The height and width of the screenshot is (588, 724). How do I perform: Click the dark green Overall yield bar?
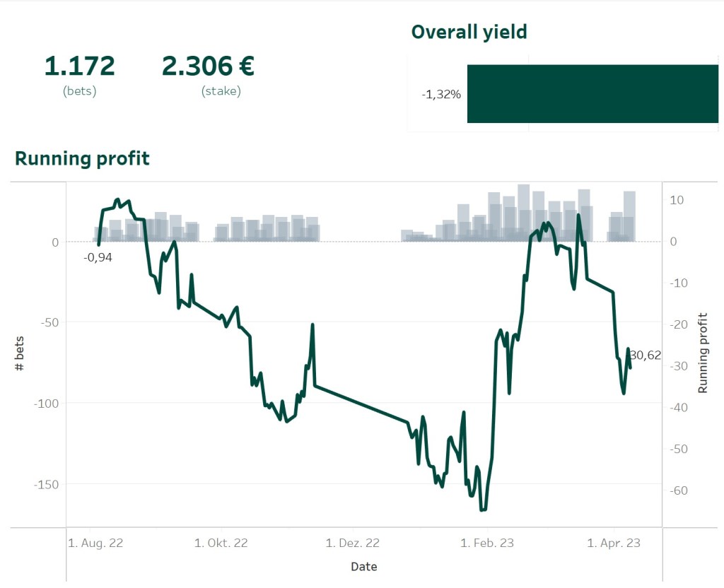pyautogui.click(x=592, y=94)
